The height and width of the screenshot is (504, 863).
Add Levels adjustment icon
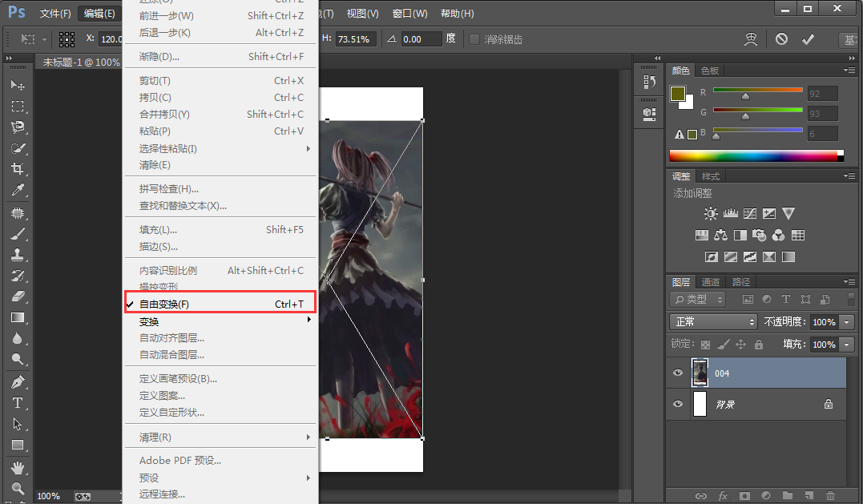coord(730,213)
